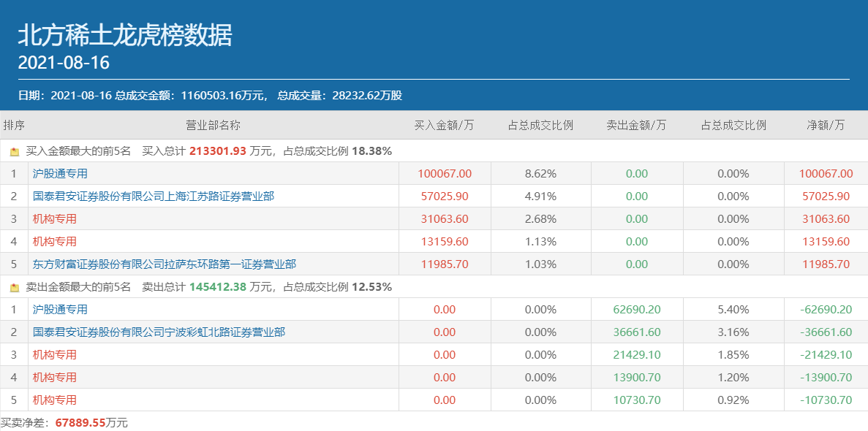
Task: Open 国泰君安证券上海江苏路证券营业部 link
Action: (x=154, y=197)
